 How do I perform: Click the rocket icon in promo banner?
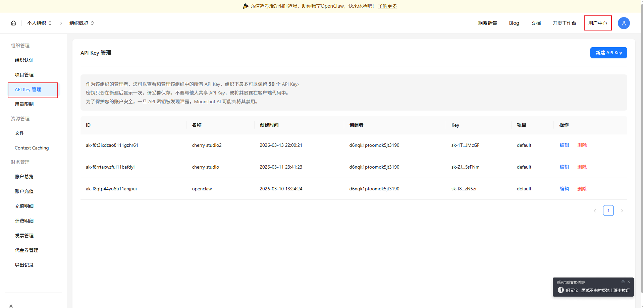click(x=246, y=6)
